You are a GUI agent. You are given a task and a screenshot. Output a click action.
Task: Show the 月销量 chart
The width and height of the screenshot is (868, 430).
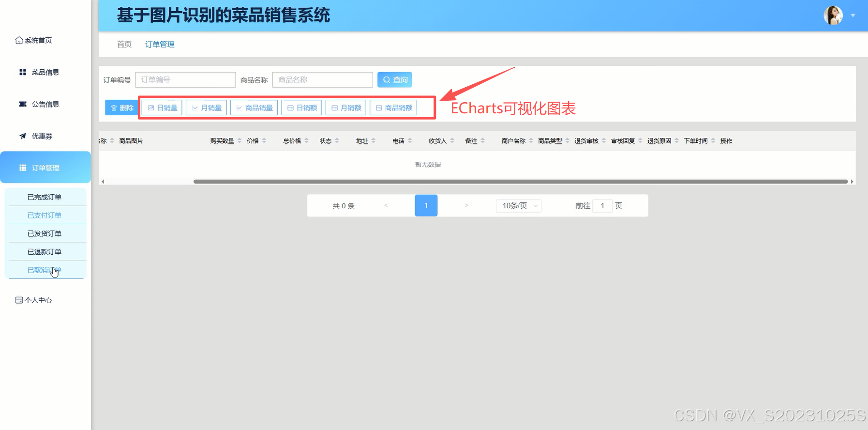click(206, 107)
